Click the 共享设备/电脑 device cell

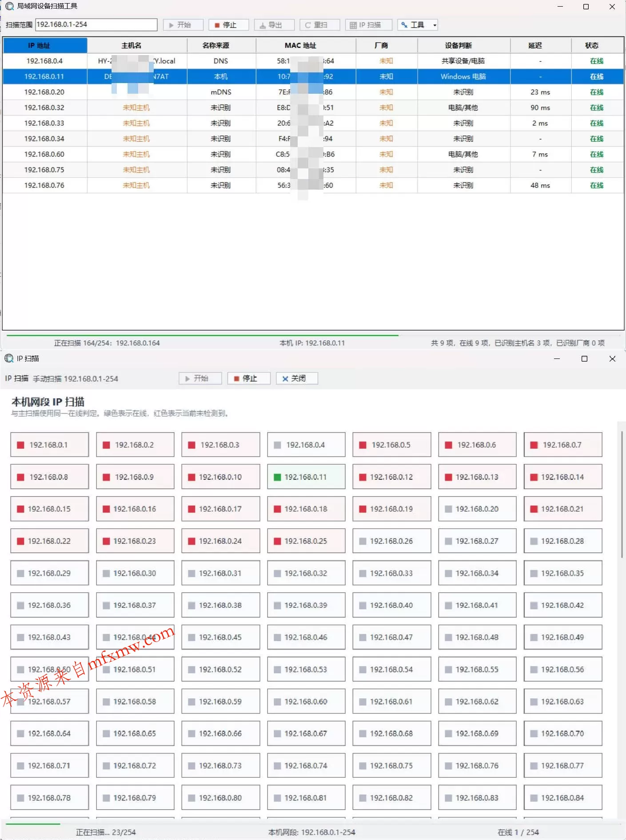464,61
